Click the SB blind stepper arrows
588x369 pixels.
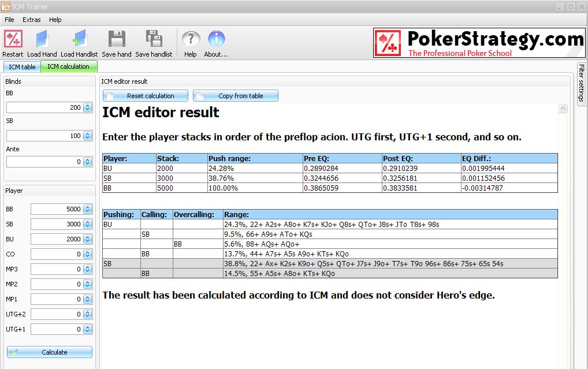(88, 136)
